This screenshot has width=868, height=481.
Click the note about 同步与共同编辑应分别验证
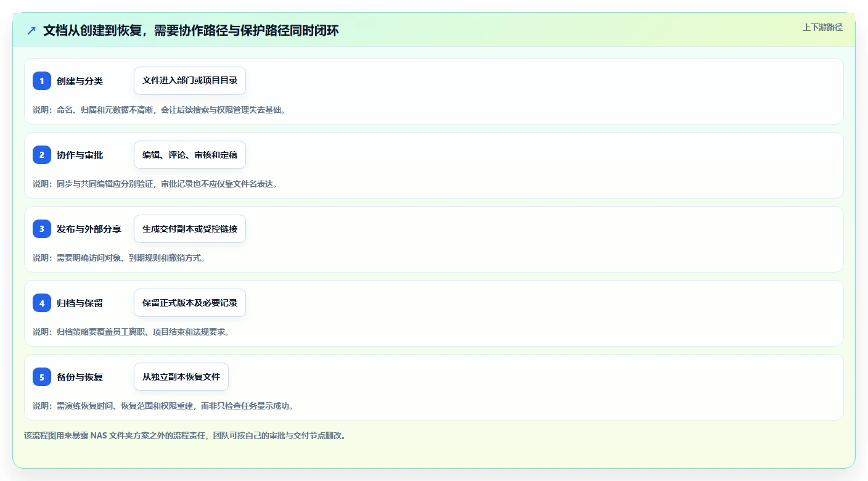(x=155, y=184)
